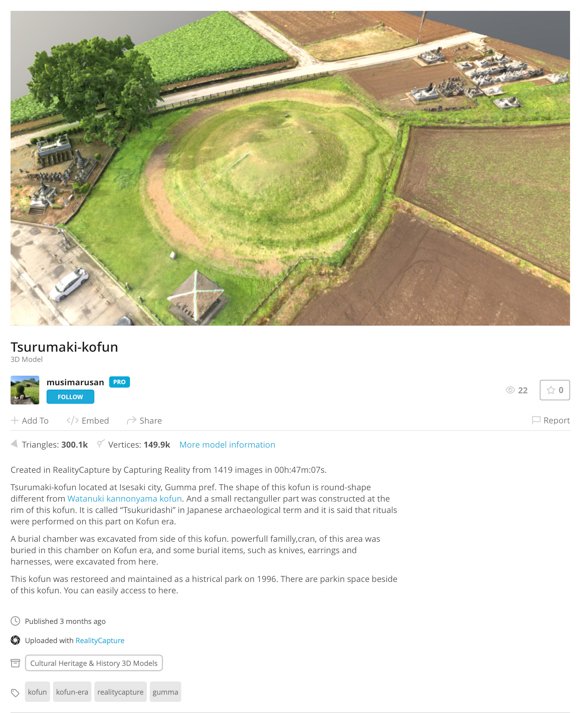The width and height of the screenshot is (580, 713).
Task: Click the eye views icon
Action: pyautogui.click(x=510, y=390)
